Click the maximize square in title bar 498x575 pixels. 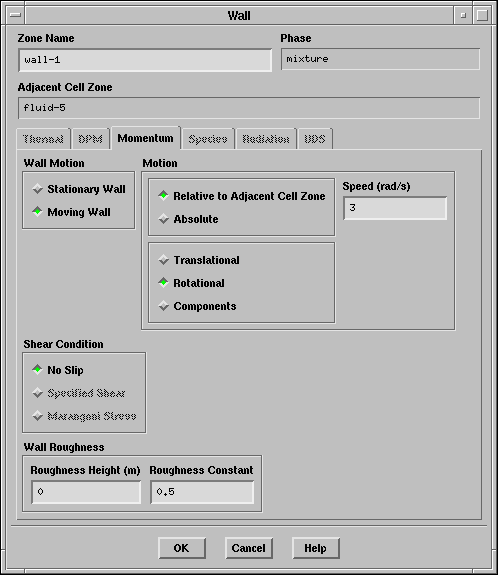tap(482, 15)
